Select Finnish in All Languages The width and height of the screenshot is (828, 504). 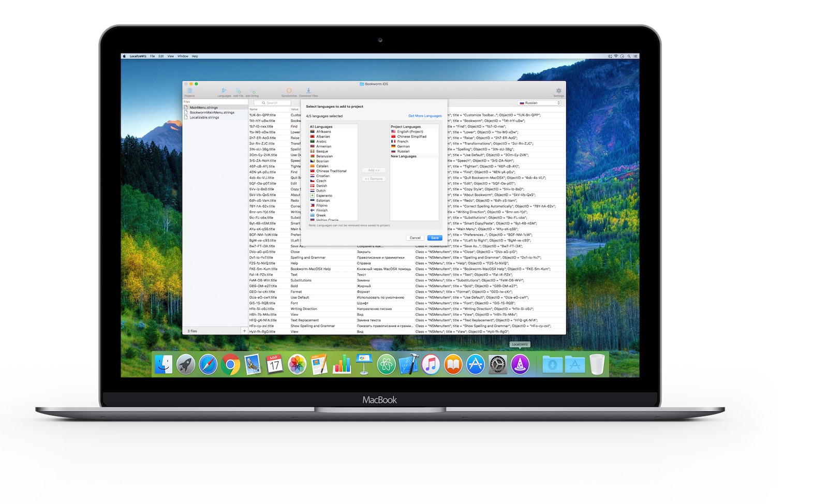coord(333,210)
